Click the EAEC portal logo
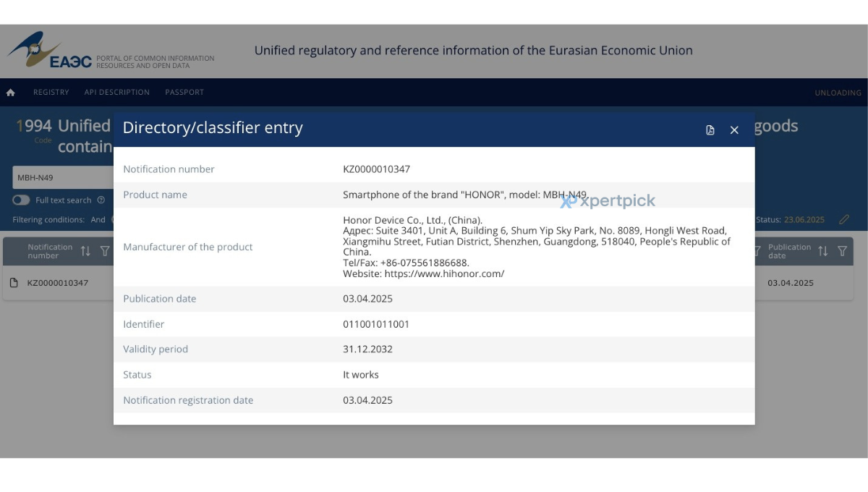 pos(49,51)
